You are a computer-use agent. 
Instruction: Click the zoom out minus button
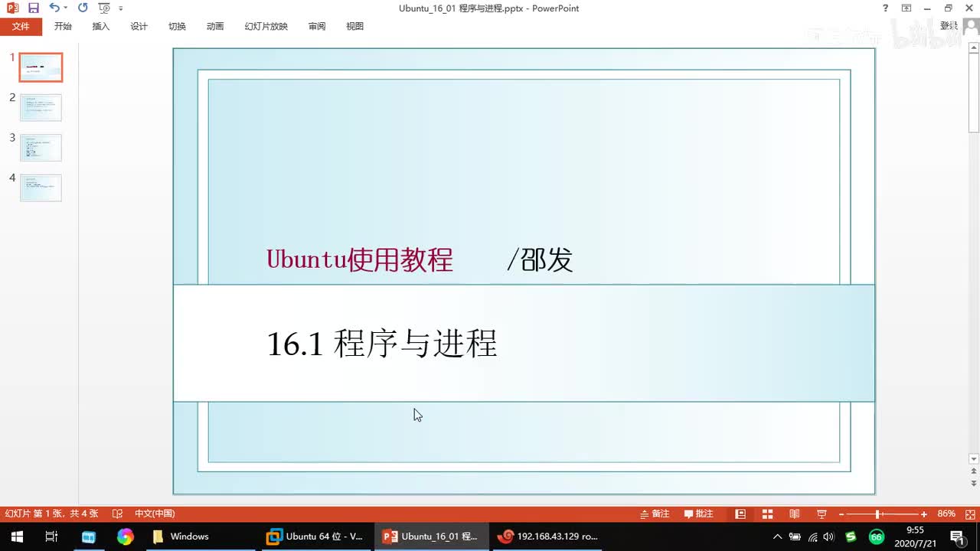click(x=841, y=514)
